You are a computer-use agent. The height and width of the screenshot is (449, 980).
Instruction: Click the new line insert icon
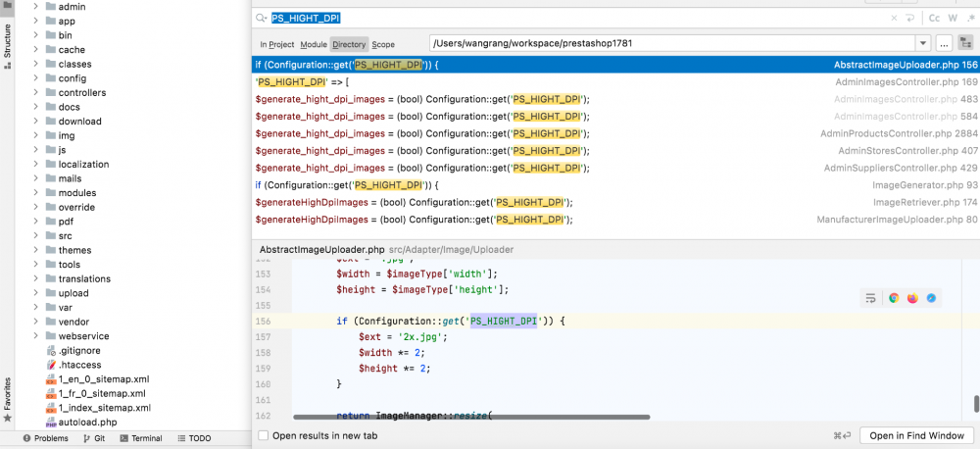tap(911, 18)
